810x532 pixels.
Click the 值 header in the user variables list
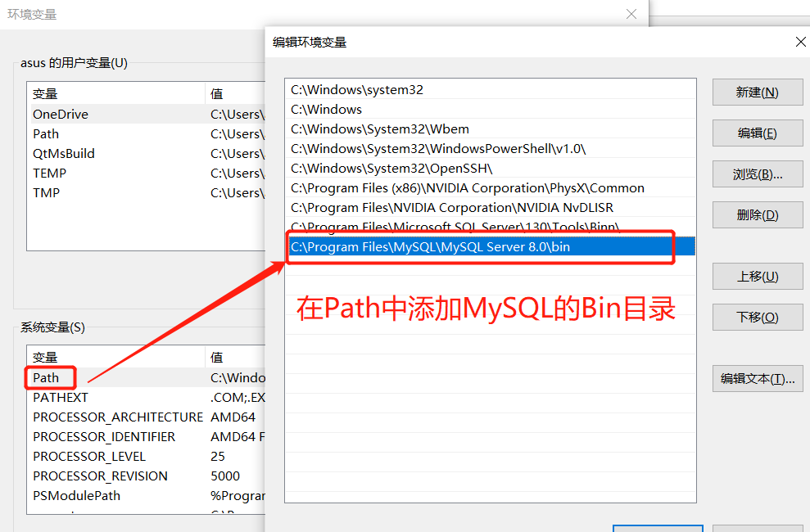pyautogui.click(x=236, y=94)
